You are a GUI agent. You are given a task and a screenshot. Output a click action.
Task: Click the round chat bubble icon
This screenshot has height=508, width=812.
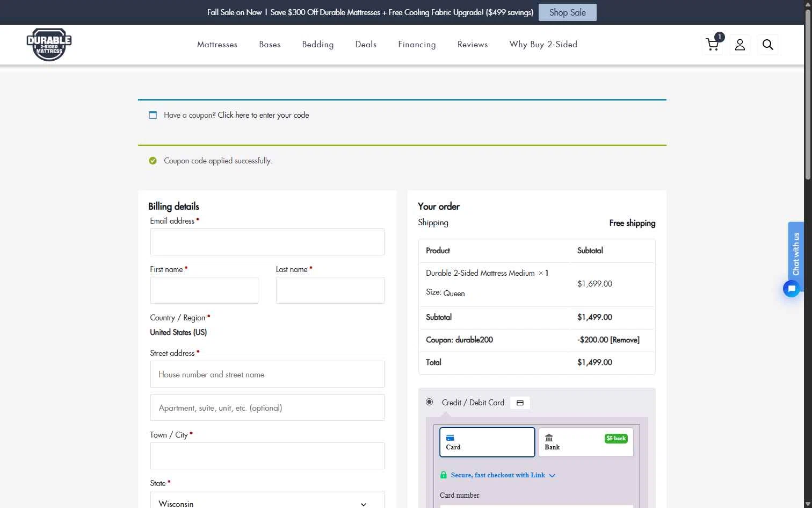pyautogui.click(x=791, y=289)
